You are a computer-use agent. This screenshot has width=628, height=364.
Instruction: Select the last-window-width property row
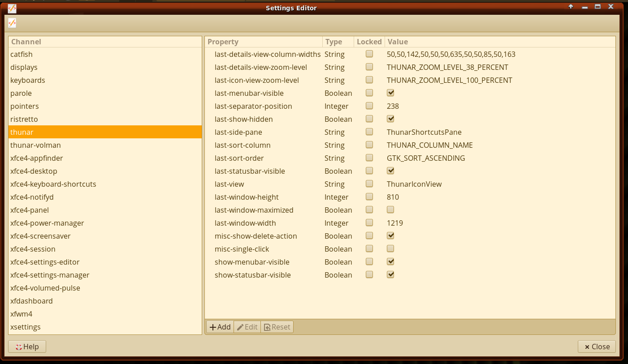(x=245, y=223)
